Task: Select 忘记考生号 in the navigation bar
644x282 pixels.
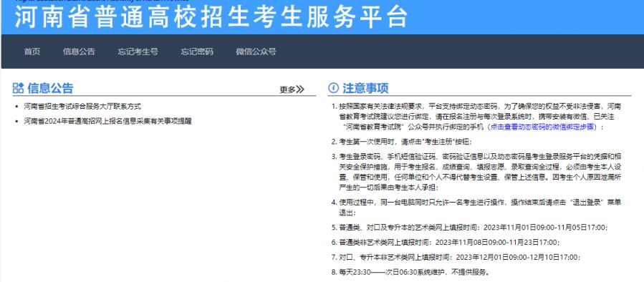Action: click(138, 52)
